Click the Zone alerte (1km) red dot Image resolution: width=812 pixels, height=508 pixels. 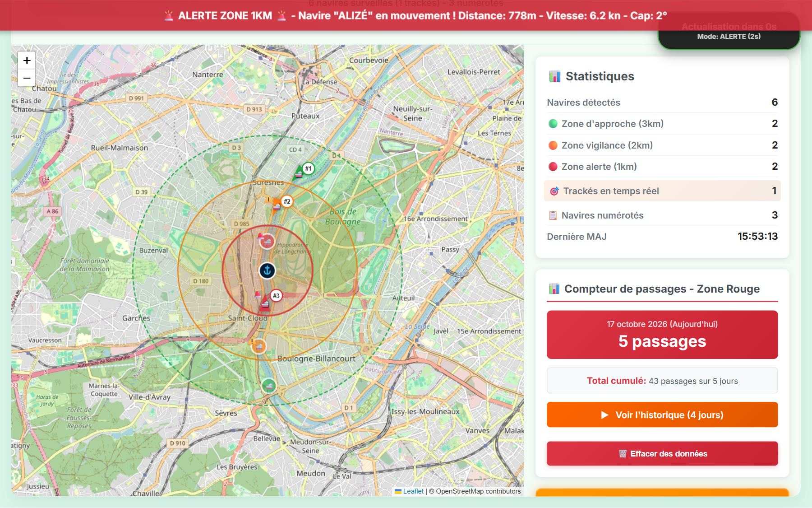coord(553,167)
